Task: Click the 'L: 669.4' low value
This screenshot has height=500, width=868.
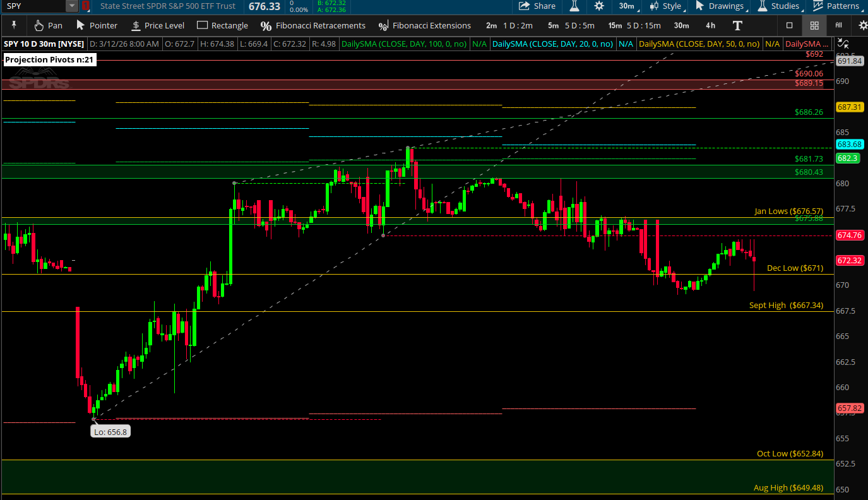Action: tap(254, 44)
